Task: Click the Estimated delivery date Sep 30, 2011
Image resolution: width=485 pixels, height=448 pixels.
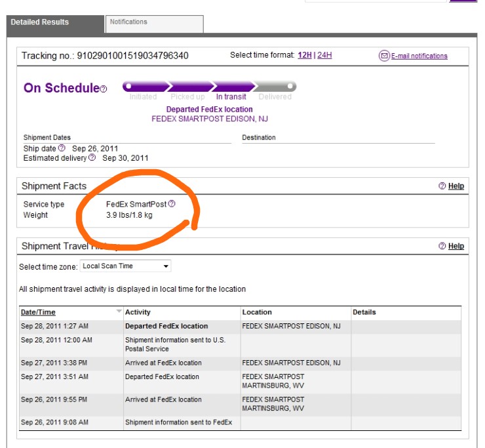Action: (125, 158)
